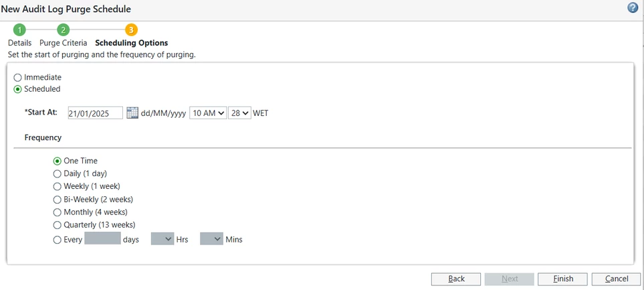Open the calendar date picker icon
This screenshot has width=644, height=290.
pyautogui.click(x=132, y=113)
